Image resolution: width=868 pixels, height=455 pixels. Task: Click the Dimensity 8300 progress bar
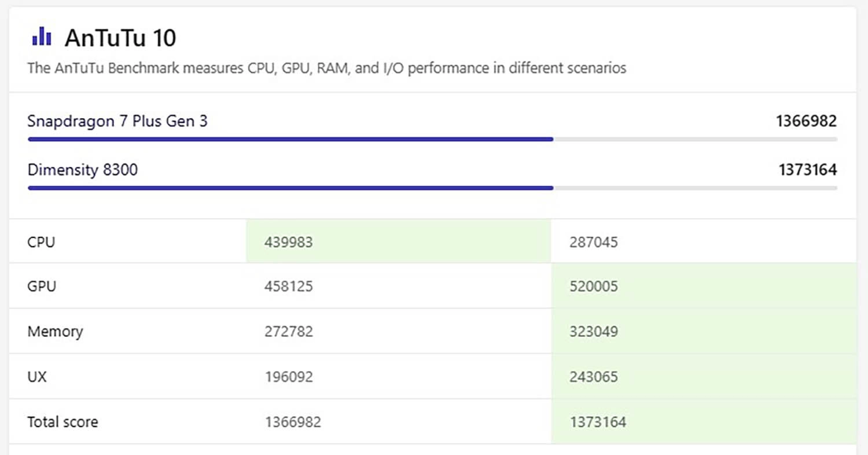[432, 188]
